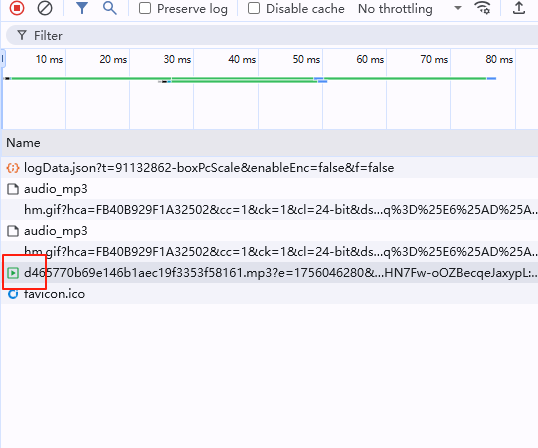Screen dimensions: 538x448
Task: Open network search with magnifier icon
Action: [x=110, y=8]
